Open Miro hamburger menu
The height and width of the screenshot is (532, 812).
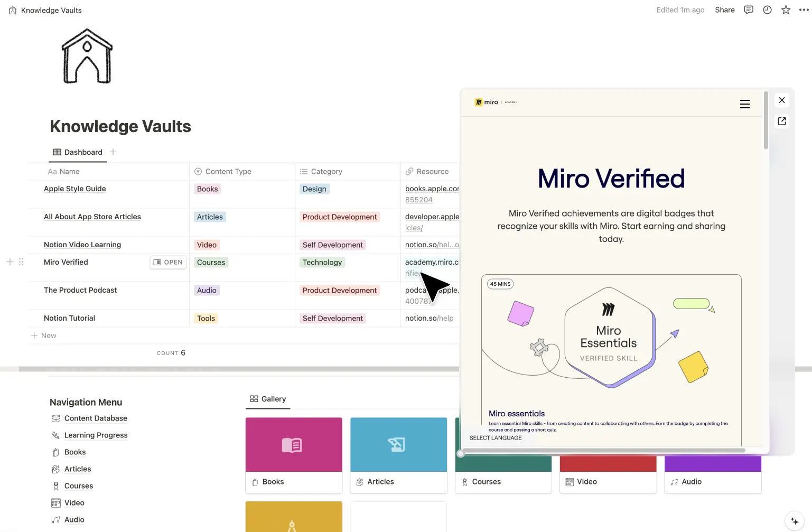745,104
